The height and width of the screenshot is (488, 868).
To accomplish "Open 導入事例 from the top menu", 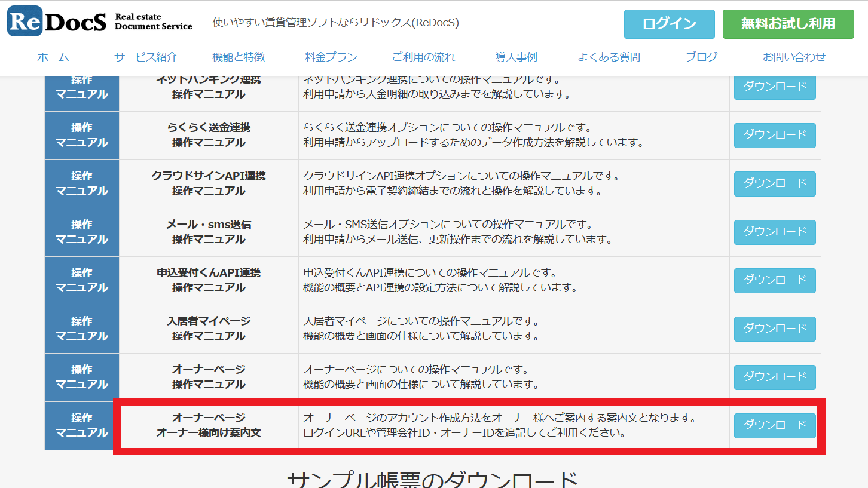I will point(516,57).
